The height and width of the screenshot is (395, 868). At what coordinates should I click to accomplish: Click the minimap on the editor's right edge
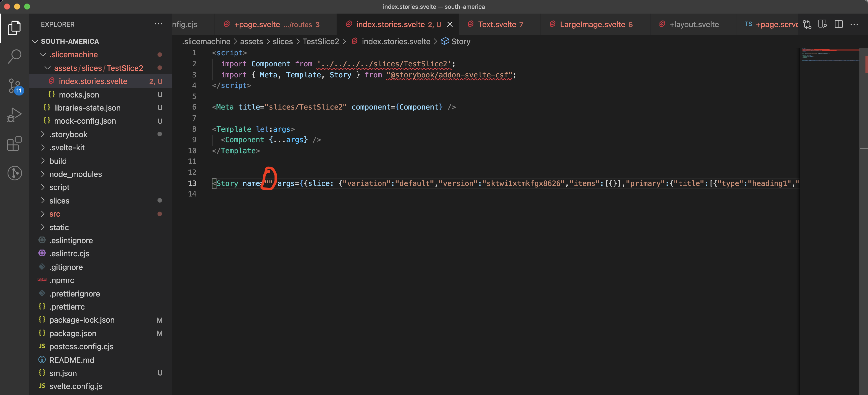[x=830, y=61]
